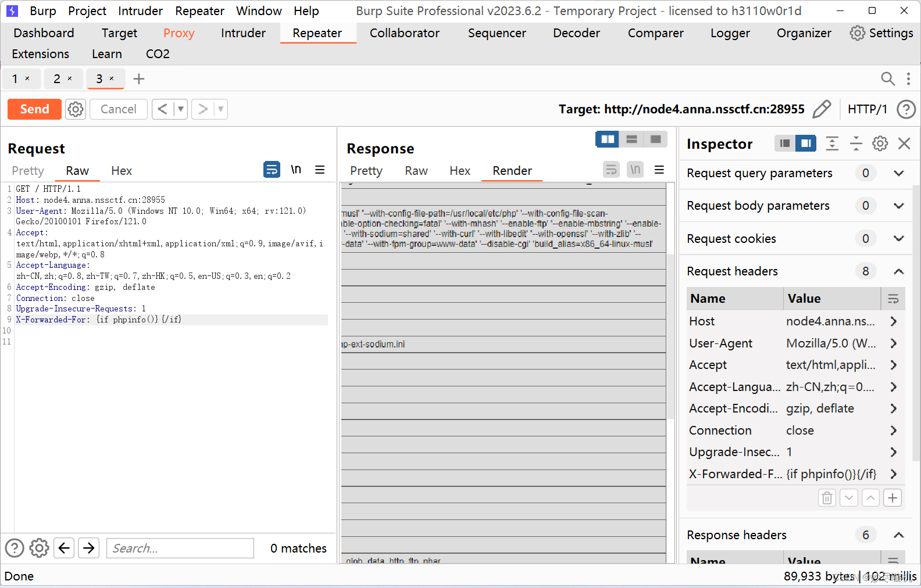Open the request history back dropdown arrow
The height and width of the screenshot is (588, 921).
pyautogui.click(x=181, y=109)
